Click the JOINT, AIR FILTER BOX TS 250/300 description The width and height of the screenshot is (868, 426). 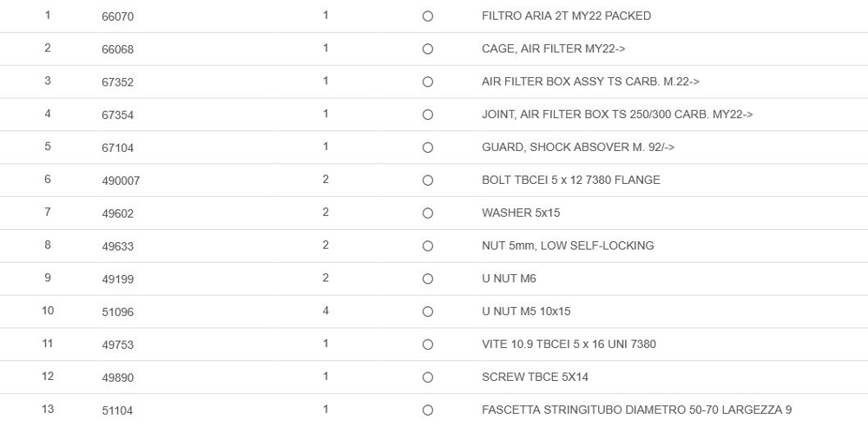pos(616,115)
